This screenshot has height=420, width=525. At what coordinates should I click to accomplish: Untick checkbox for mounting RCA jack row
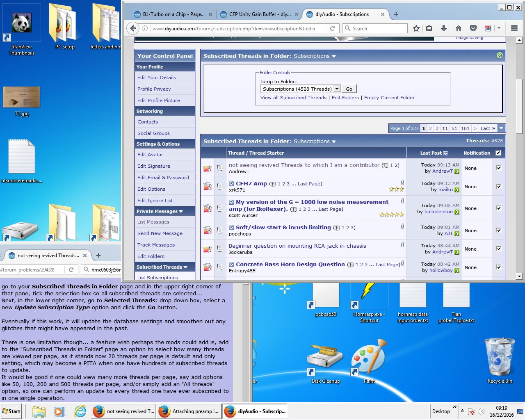pyautogui.click(x=499, y=249)
